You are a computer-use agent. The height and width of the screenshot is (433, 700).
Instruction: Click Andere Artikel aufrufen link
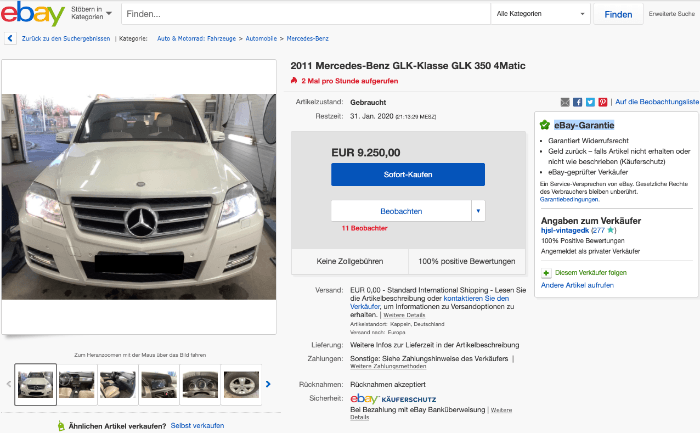click(x=577, y=285)
